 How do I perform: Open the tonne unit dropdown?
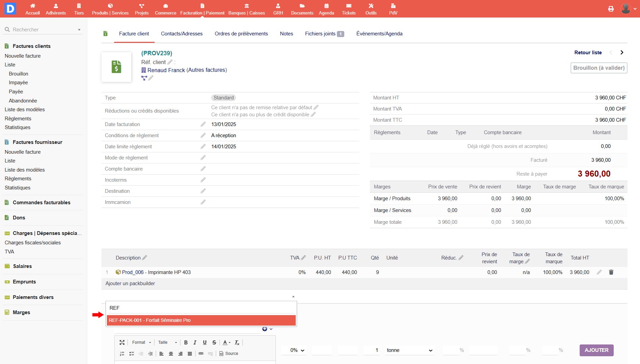[x=409, y=350]
